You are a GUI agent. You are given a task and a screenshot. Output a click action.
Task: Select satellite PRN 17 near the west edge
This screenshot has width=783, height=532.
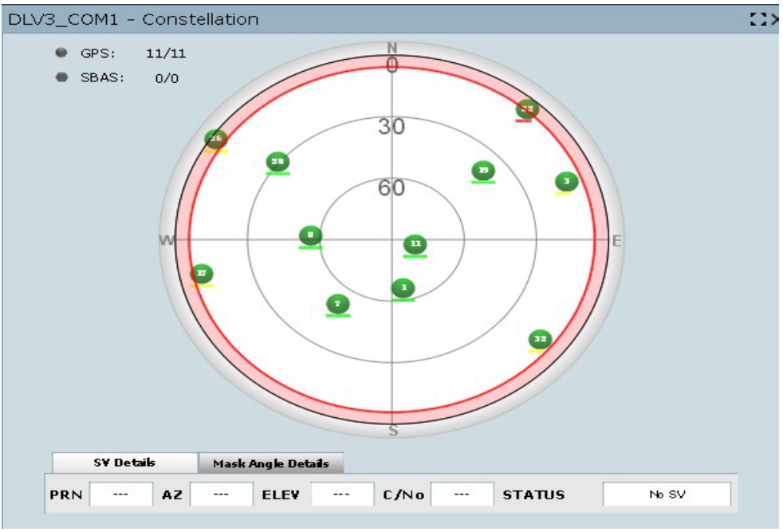coord(201,272)
